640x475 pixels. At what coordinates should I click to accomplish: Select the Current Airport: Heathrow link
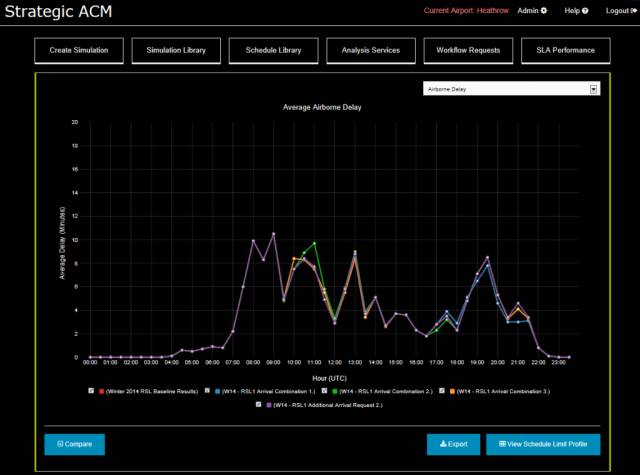click(x=465, y=11)
